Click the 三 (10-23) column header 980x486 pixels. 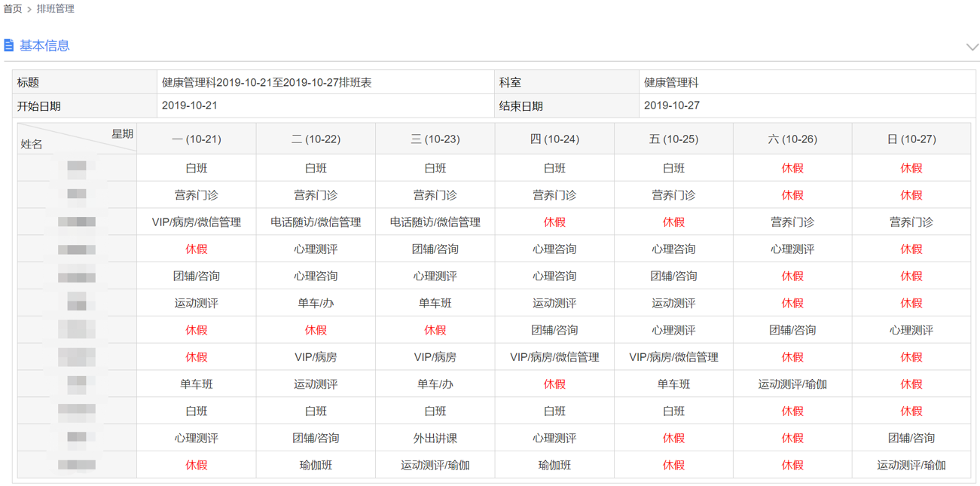[435, 139]
